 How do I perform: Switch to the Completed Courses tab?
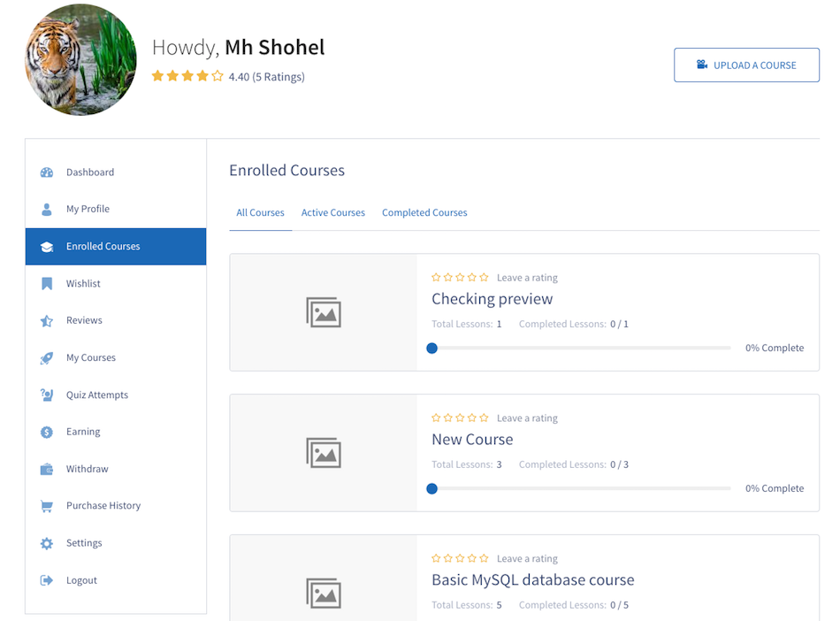pyautogui.click(x=424, y=212)
